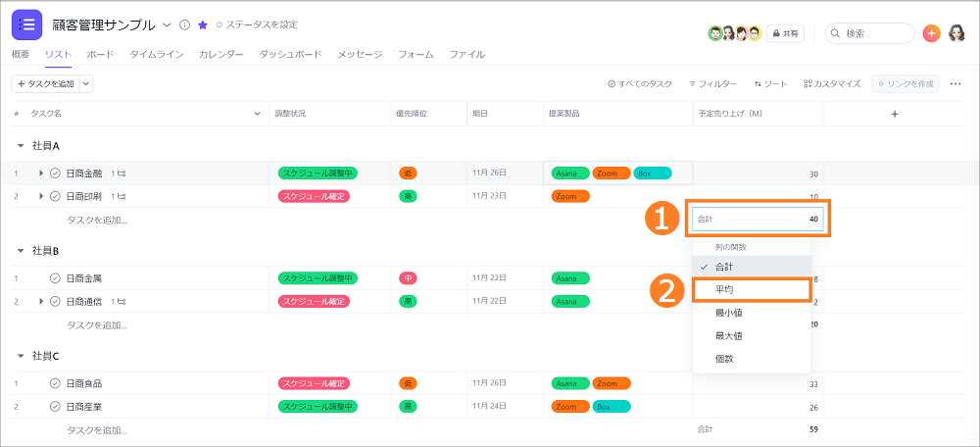Mark 日商通信 task complete
980x447 pixels.
click(x=55, y=301)
